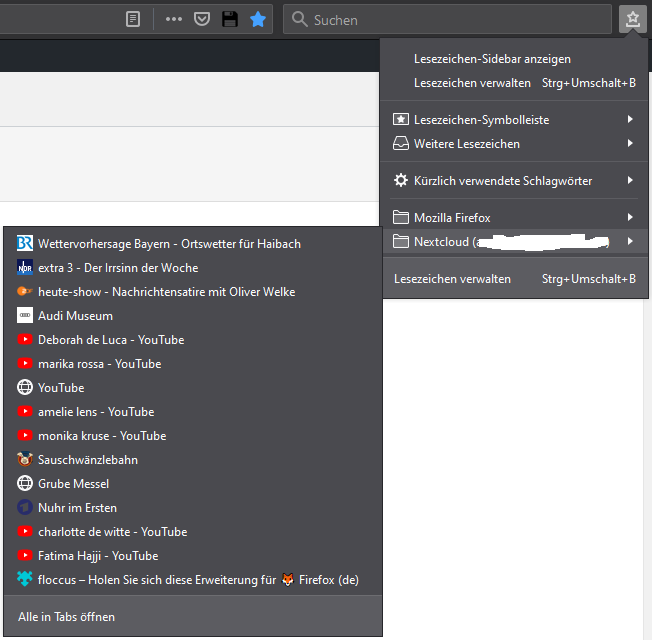Click the blue bookmark star icon
The width and height of the screenshot is (652, 640).
tap(258, 20)
